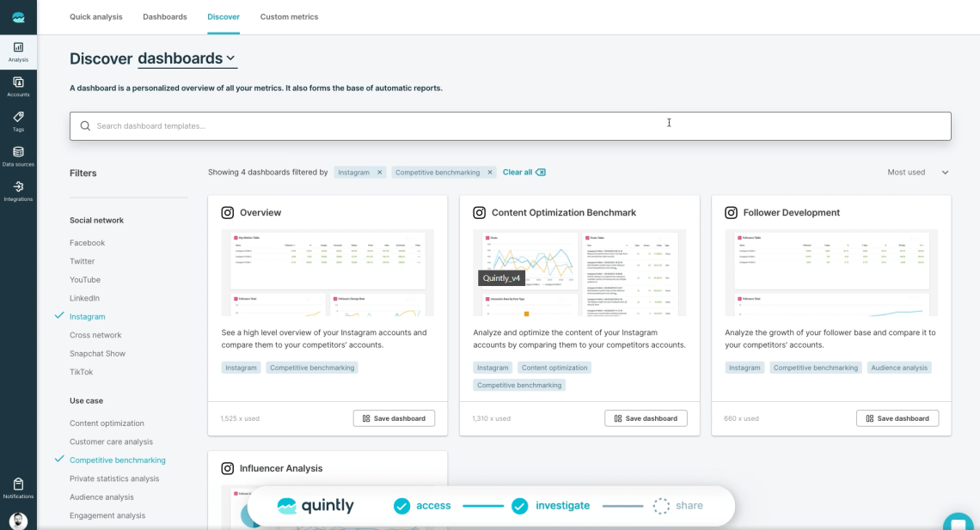
Task: Switch to the Quick analysis tab
Action: 95,17
